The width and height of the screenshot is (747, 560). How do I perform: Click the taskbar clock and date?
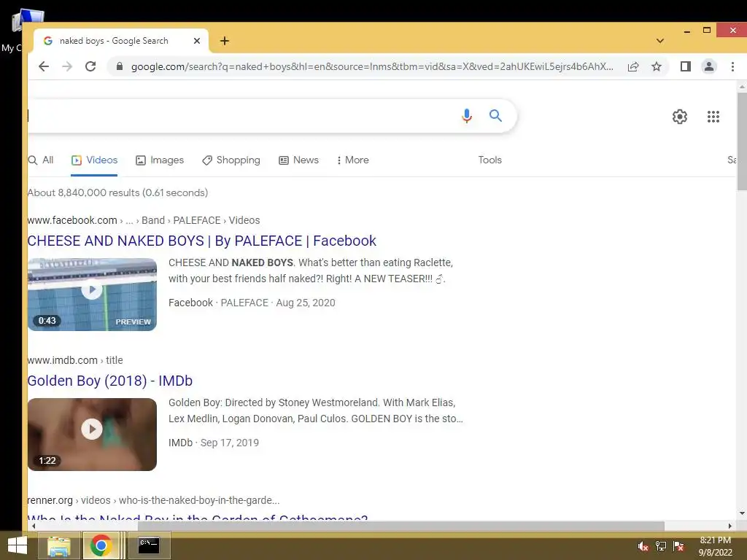(715, 546)
